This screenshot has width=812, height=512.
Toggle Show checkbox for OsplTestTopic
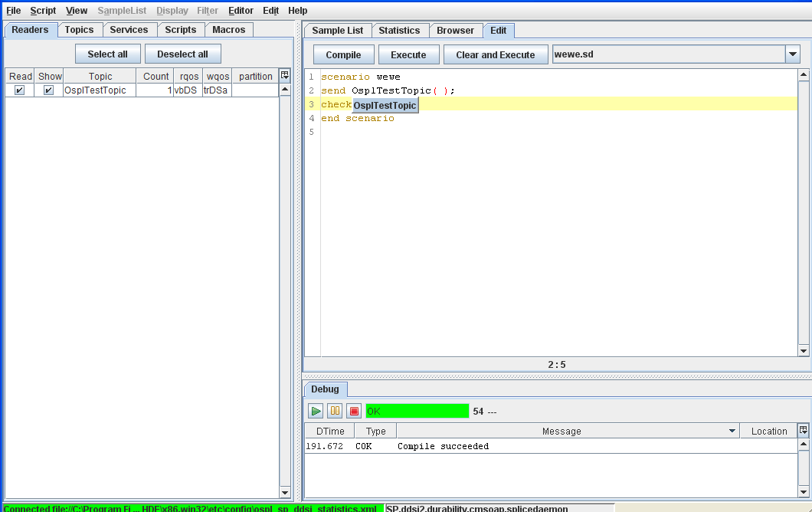click(48, 90)
